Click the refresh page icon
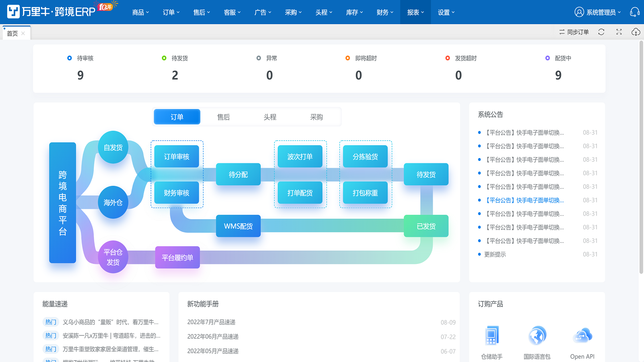644x362 pixels. [601, 32]
